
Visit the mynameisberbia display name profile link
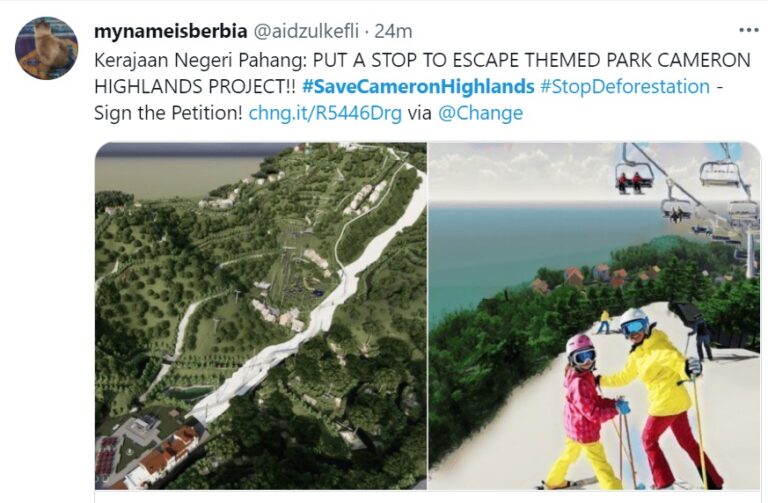coord(170,31)
